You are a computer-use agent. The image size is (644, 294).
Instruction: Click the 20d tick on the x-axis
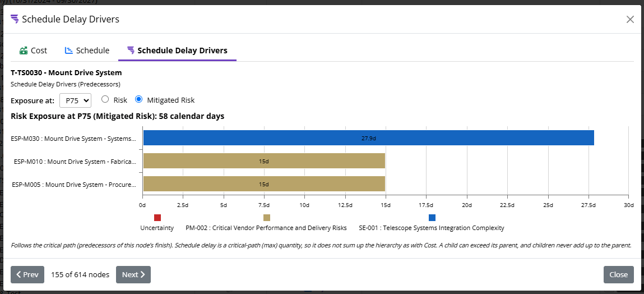(466, 205)
